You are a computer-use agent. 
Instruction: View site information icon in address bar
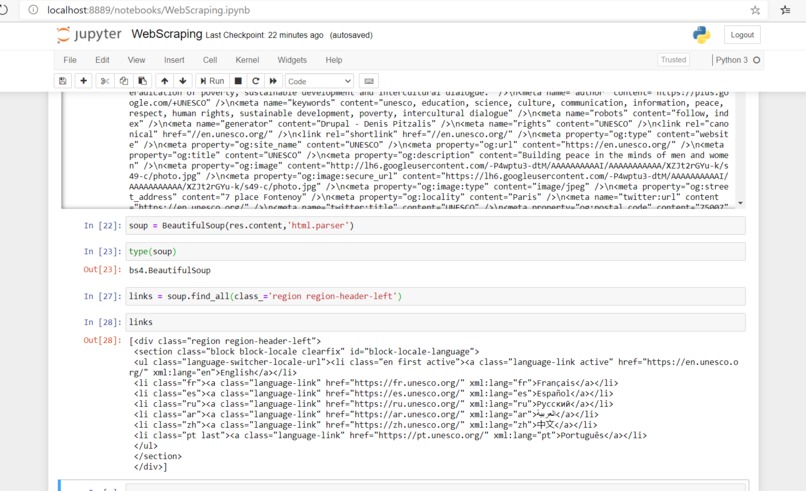33,10
